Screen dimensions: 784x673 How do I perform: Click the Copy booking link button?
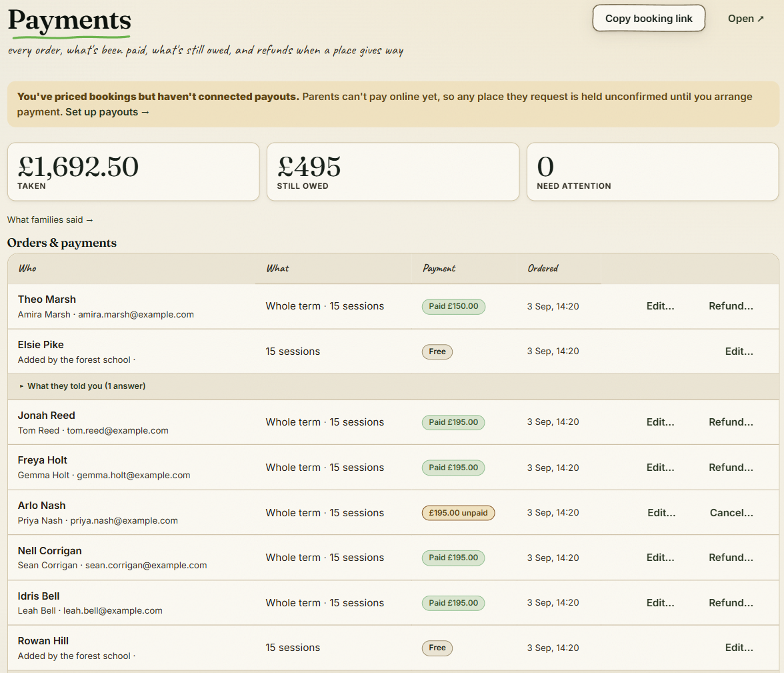click(649, 19)
